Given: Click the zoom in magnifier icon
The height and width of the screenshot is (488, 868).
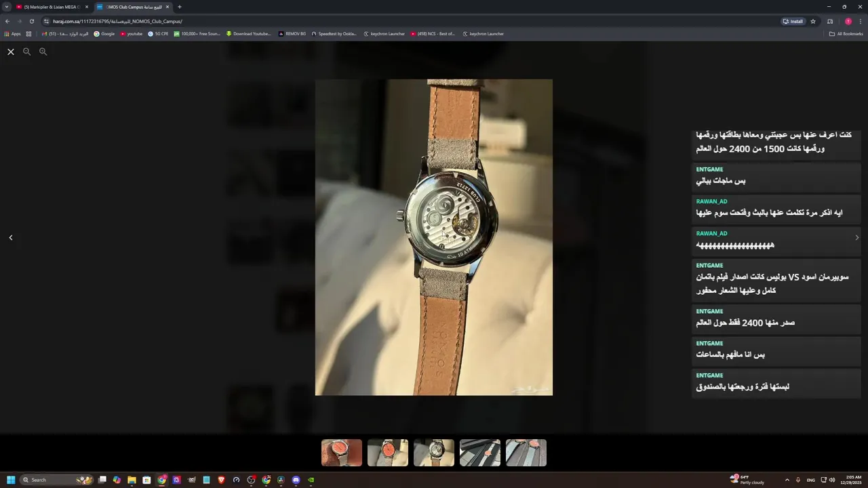Looking at the screenshot, I should [x=43, y=52].
